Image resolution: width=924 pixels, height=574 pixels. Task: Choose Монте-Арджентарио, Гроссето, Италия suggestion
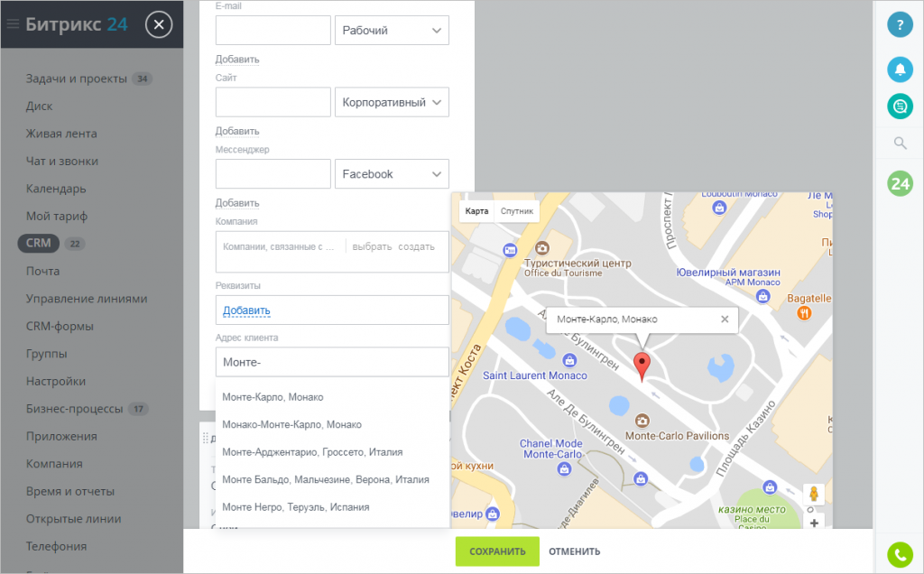[x=312, y=452]
